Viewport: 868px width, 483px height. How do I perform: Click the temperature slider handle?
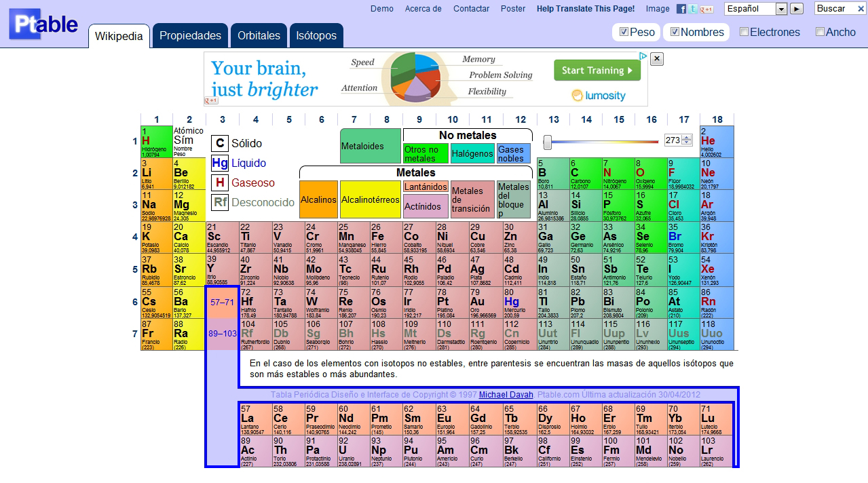point(547,142)
